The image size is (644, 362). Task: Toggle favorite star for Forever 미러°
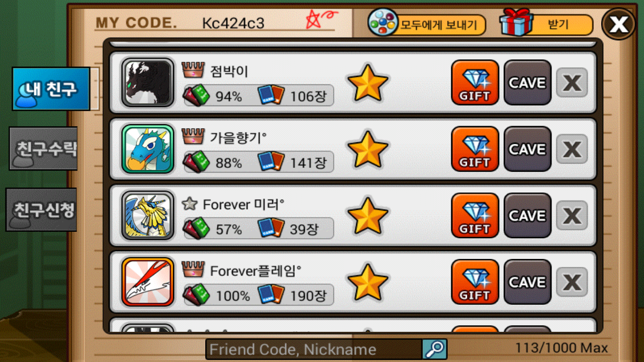click(368, 215)
